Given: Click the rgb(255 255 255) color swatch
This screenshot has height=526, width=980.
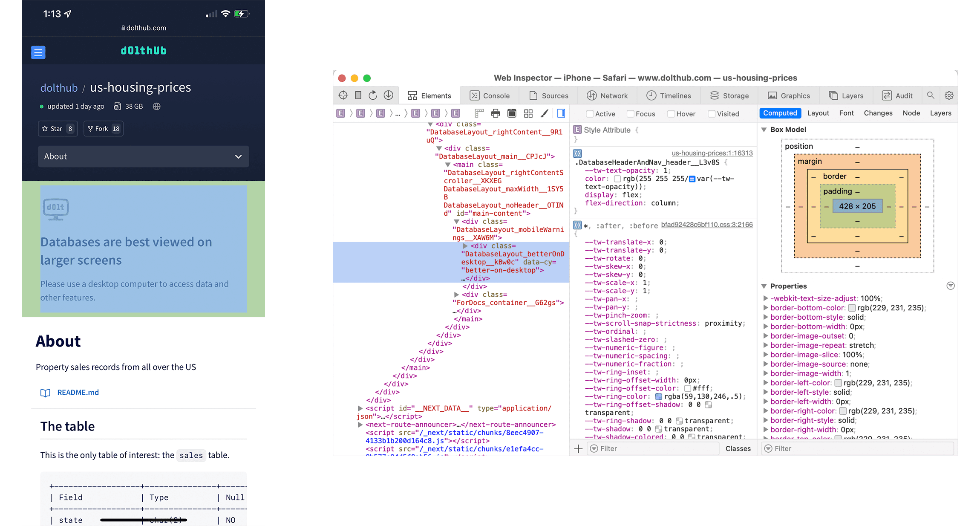Looking at the screenshot, I should [x=617, y=179].
